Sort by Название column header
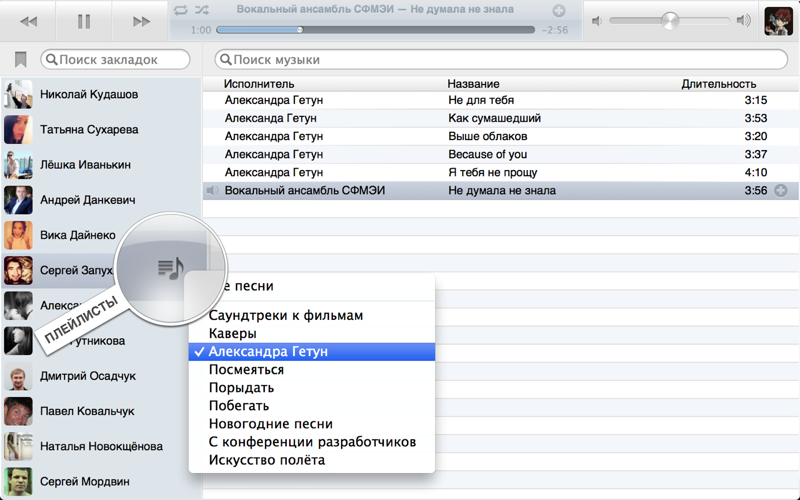This screenshot has width=800, height=500. coord(473,84)
